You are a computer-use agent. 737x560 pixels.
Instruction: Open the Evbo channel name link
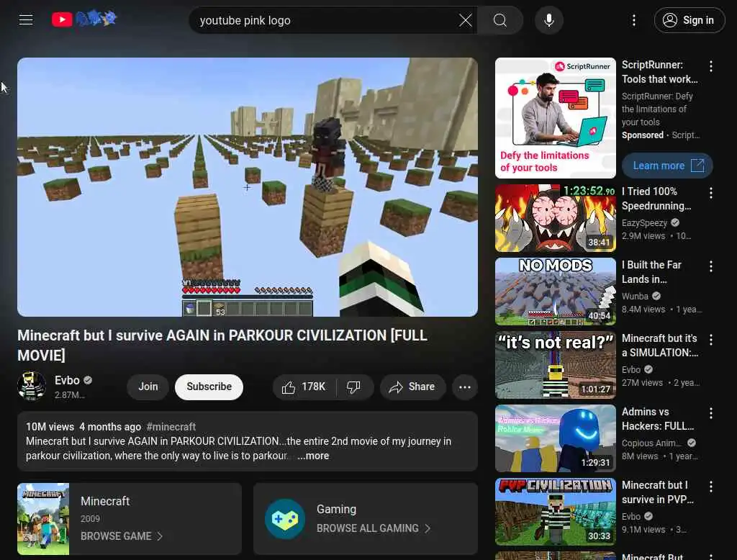click(x=67, y=380)
